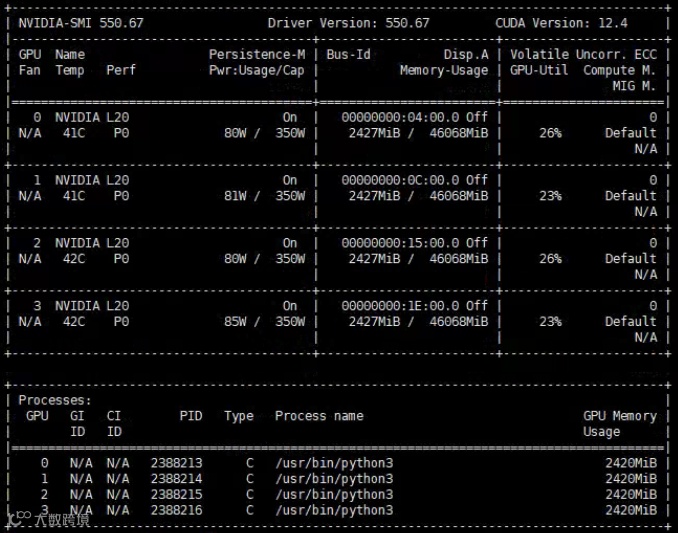
Task: Select PID 2388216
Action: 176,510
